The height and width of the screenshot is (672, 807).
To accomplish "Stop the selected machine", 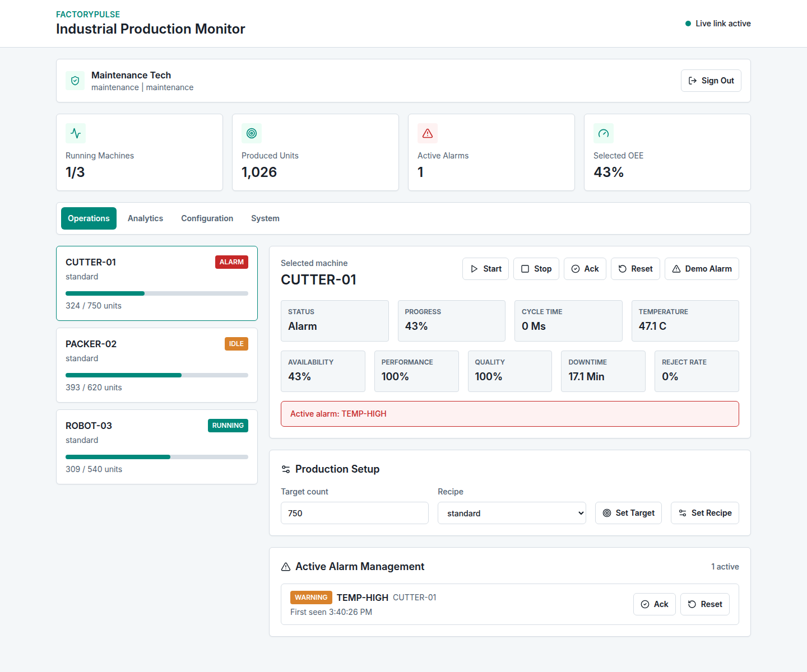I will tap(536, 269).
